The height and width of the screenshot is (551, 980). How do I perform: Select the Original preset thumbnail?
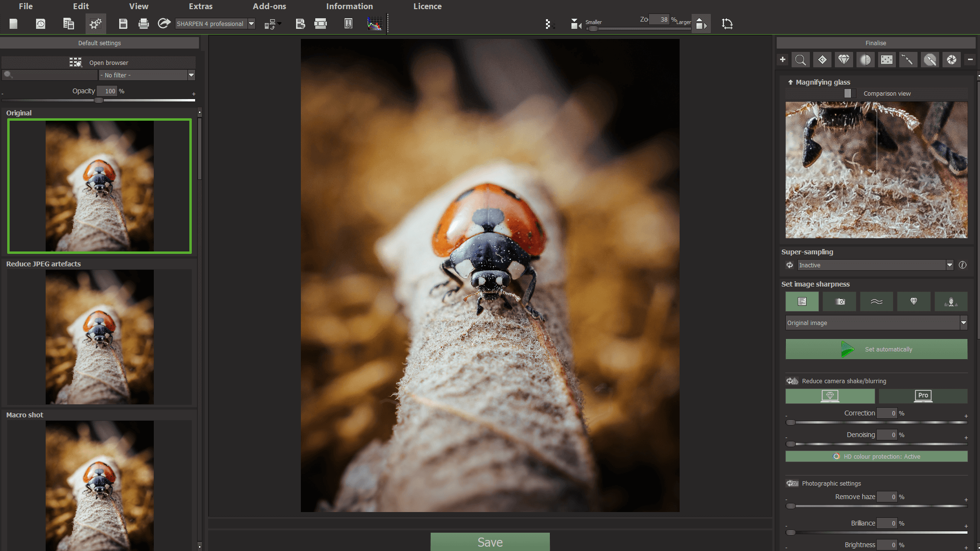(99, 186)
